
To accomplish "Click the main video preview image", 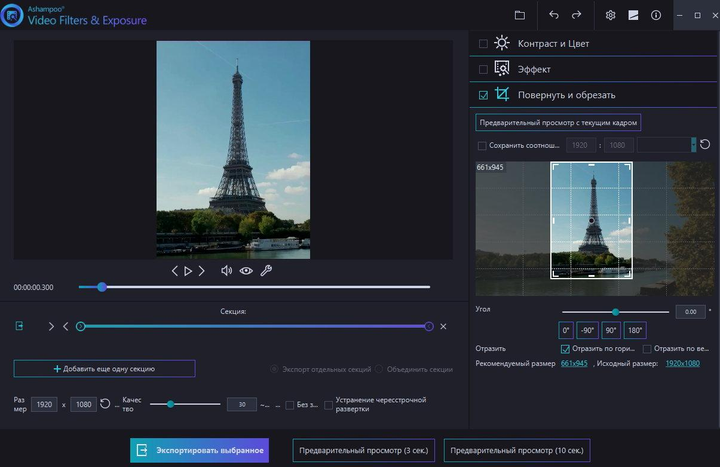I will (233, 150).
